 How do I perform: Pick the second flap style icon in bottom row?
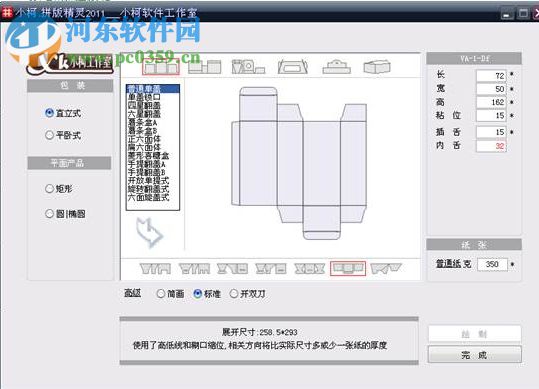pyautogui.click(x=195, y=269)
